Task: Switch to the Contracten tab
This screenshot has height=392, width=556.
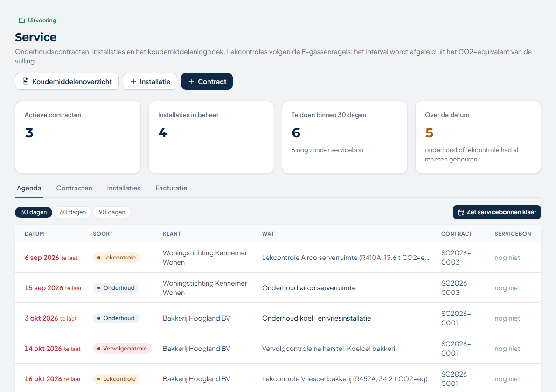Action: 74,188
